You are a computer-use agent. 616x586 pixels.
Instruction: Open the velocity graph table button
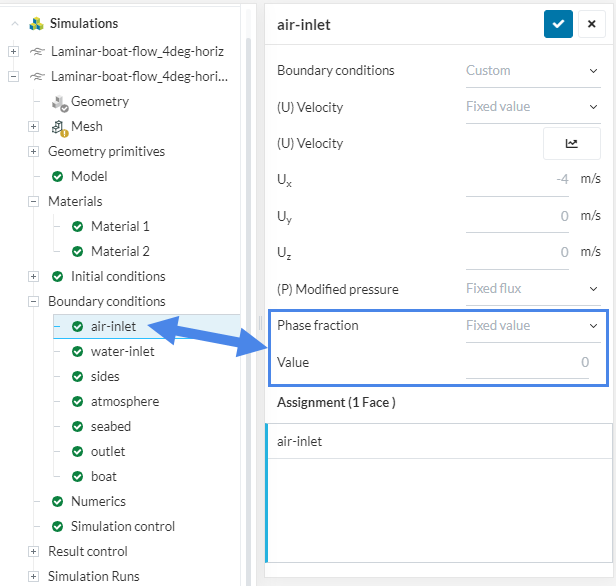tap(571, 143)
